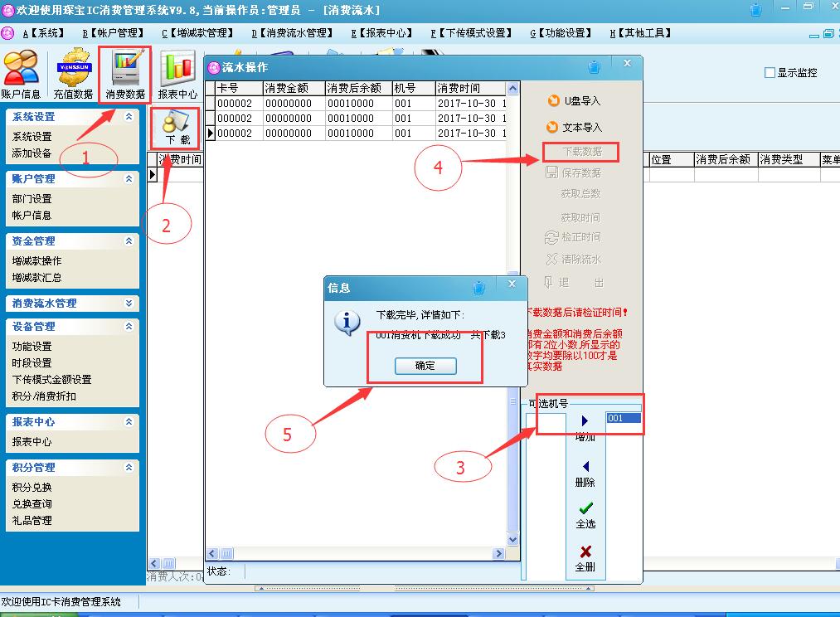The width and height of the screenshot is (840, 617).
Task: Collapse the 资金管理 sidebar panel
Action: pyautogui.click(x=129, y=240)
